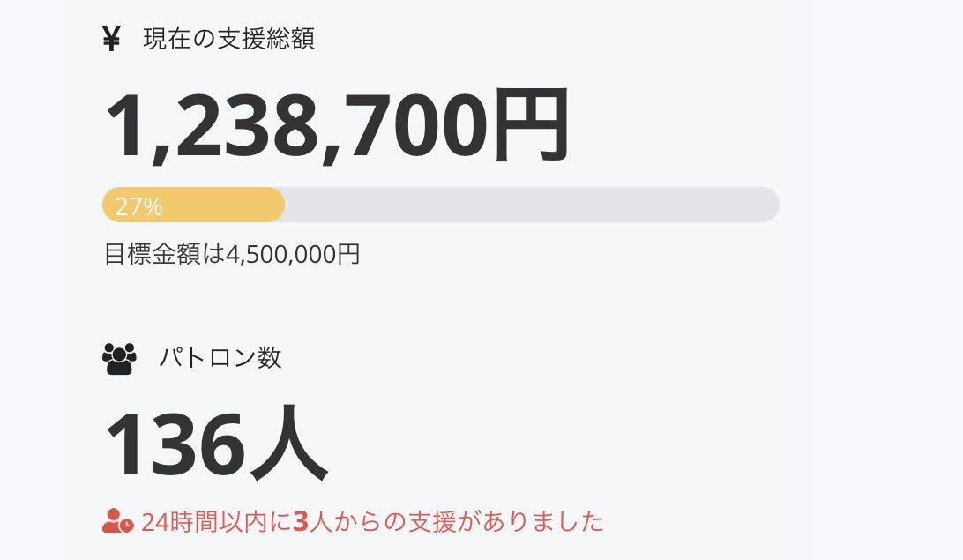
Task: Click the 1,238,700 total amount figure
Action: [295, 125]
